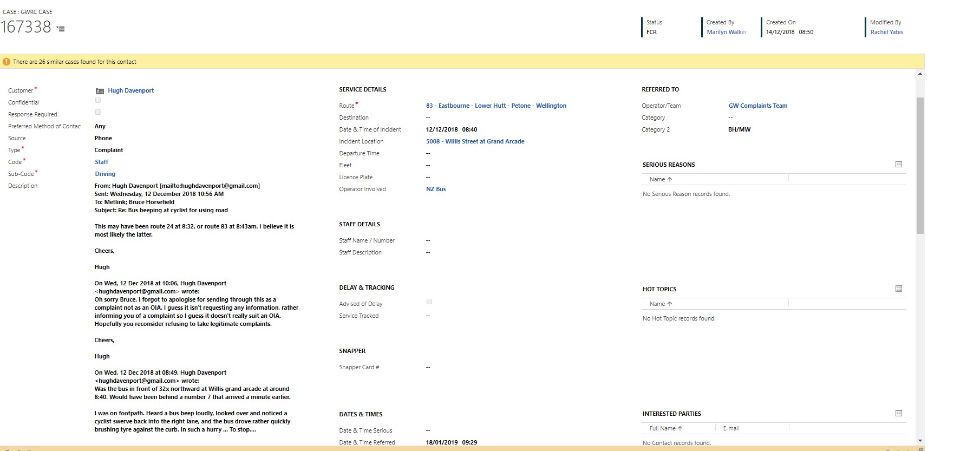This screenshot has height=451, width=980.
Task: Open GW Complaints Team link
Action: tap(757, 106)
